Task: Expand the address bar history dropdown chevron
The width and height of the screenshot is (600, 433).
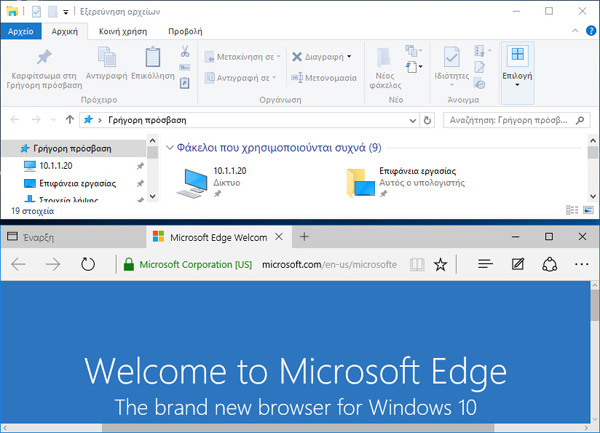Action: (x=412, y=120)
